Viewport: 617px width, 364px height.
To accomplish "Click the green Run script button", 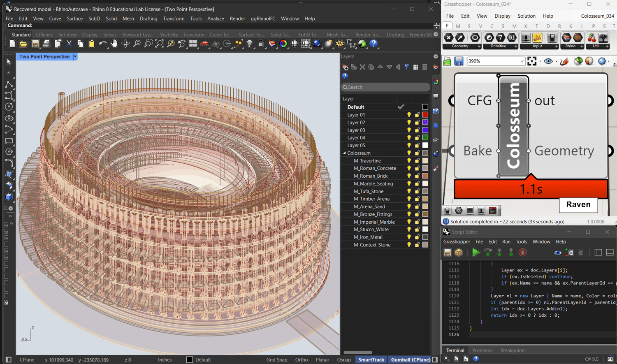I will point(476,253).
